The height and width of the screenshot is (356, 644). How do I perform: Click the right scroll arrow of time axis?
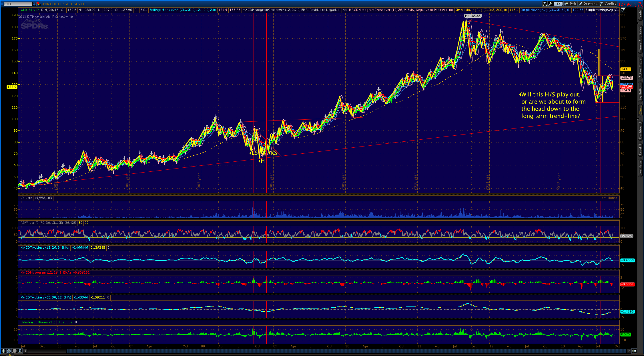(x=629, y=351)
